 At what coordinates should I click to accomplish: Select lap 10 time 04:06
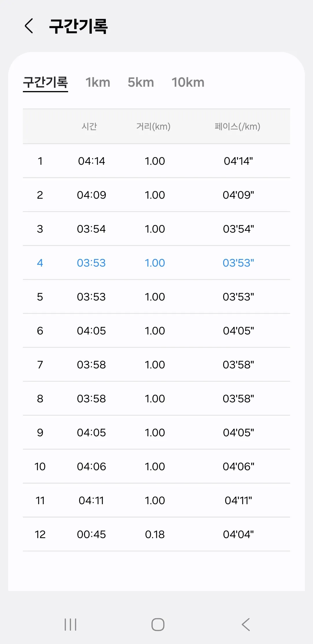click(x=91, y=466)
